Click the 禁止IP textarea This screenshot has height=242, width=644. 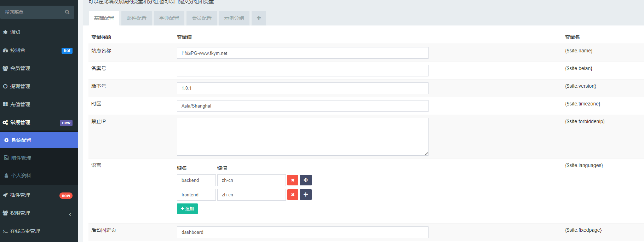point(303,137)
